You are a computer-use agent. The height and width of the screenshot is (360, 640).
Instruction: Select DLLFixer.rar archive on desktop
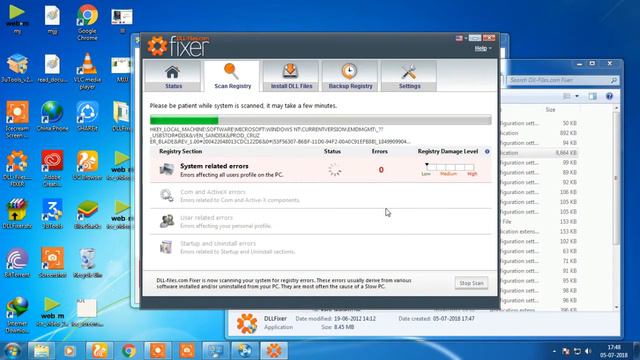[17, 214]
